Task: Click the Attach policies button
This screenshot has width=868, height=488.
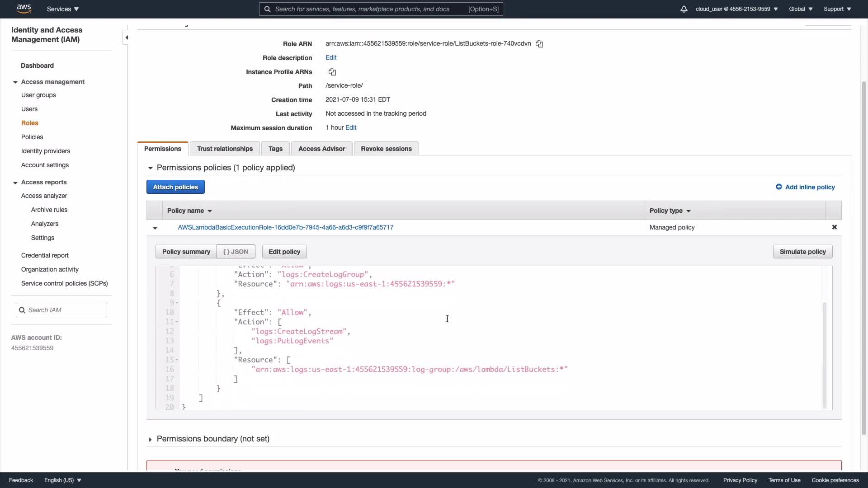Action: pyautogui.click(x=175, y=187)
